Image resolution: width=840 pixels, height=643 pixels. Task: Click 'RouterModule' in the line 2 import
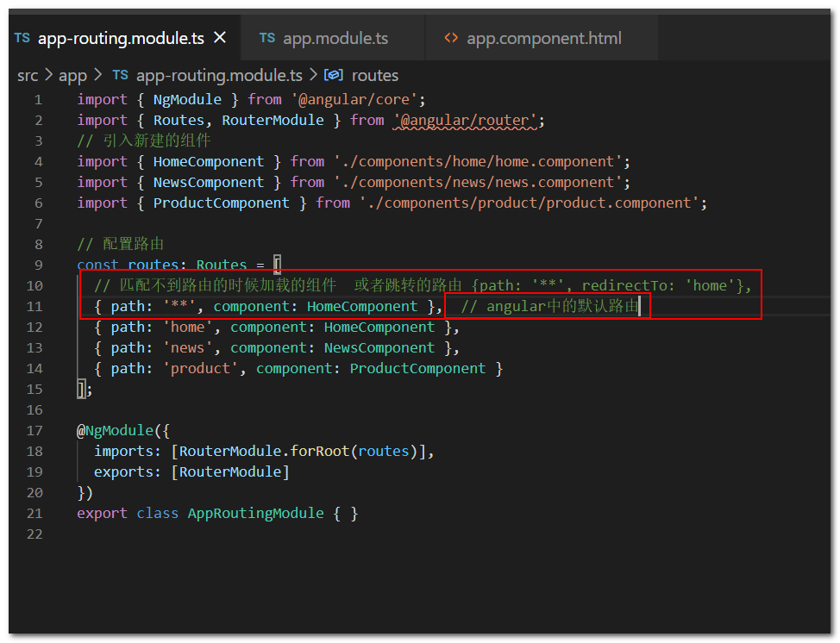click(273, 120)
